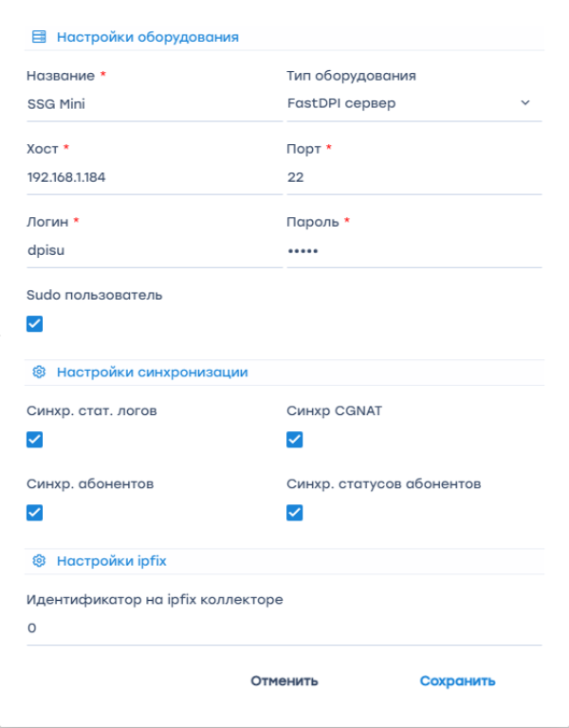
Task: Click the Логин field containing dpisu
Action: point(155,250)
